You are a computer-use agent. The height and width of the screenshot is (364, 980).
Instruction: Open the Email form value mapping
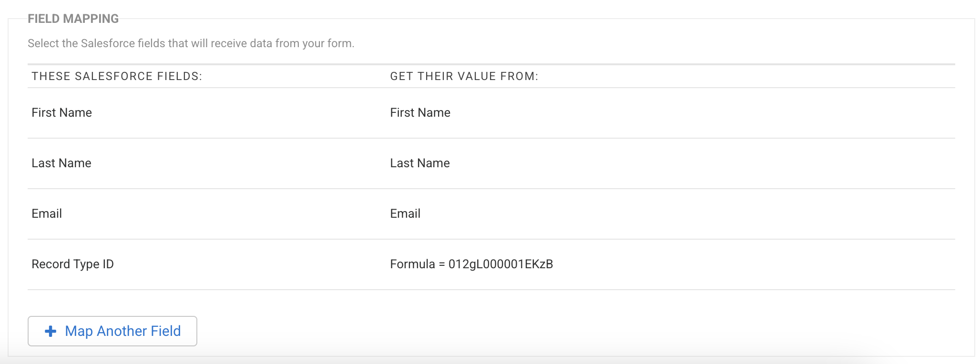(x=405, y=214)
